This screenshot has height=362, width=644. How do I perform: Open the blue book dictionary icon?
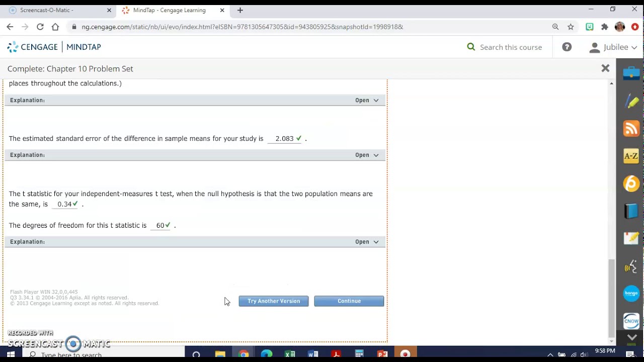631,211
